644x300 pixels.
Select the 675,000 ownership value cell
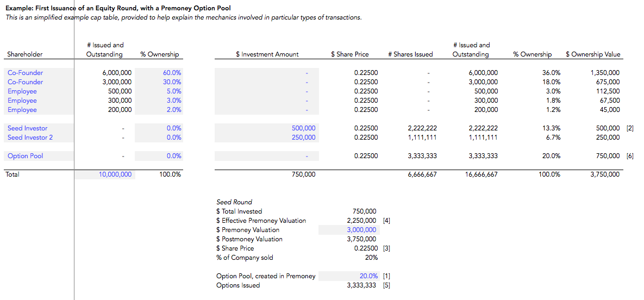[608, 82]
